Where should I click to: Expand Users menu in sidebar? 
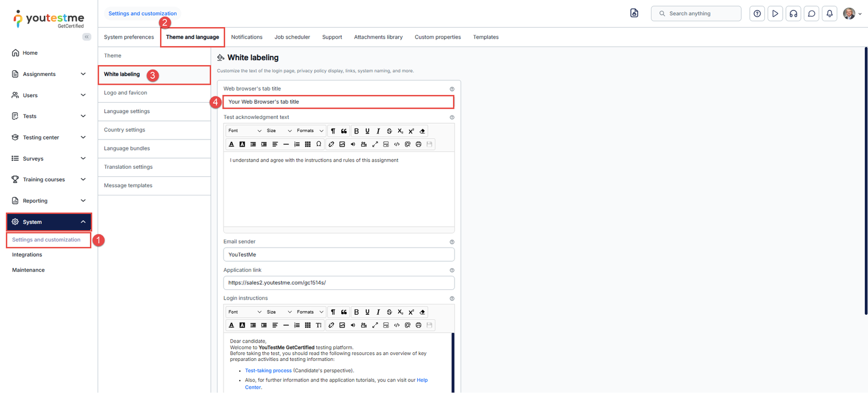pos(49,95)
